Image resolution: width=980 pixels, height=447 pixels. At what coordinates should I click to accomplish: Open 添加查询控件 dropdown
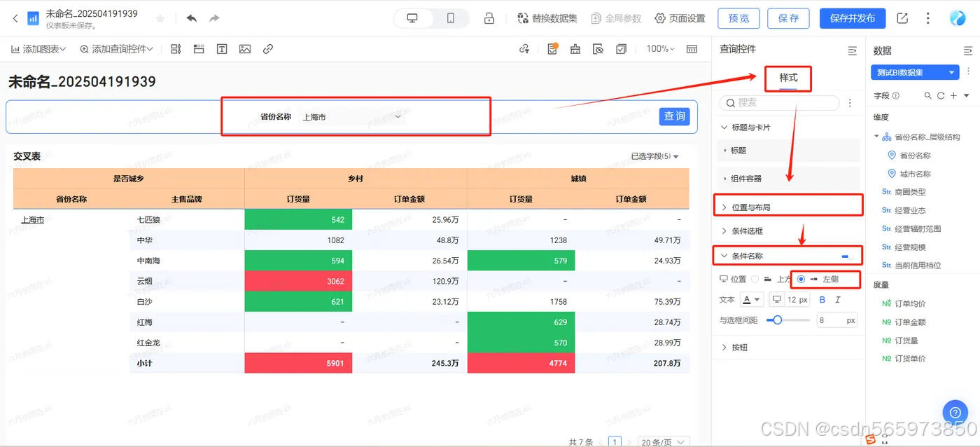pos(117,49)
